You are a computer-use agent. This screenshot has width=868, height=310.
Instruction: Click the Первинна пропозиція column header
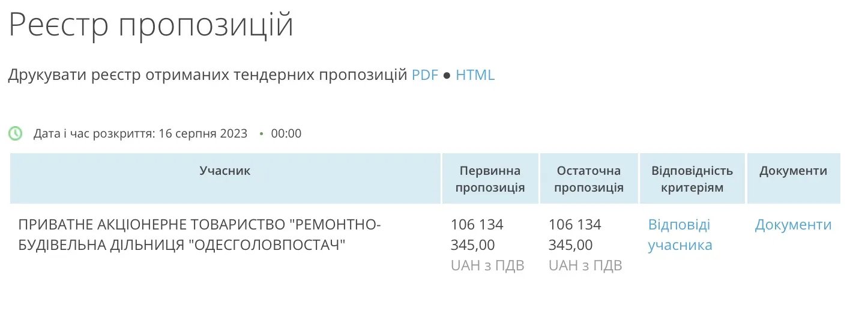[490, 179]
